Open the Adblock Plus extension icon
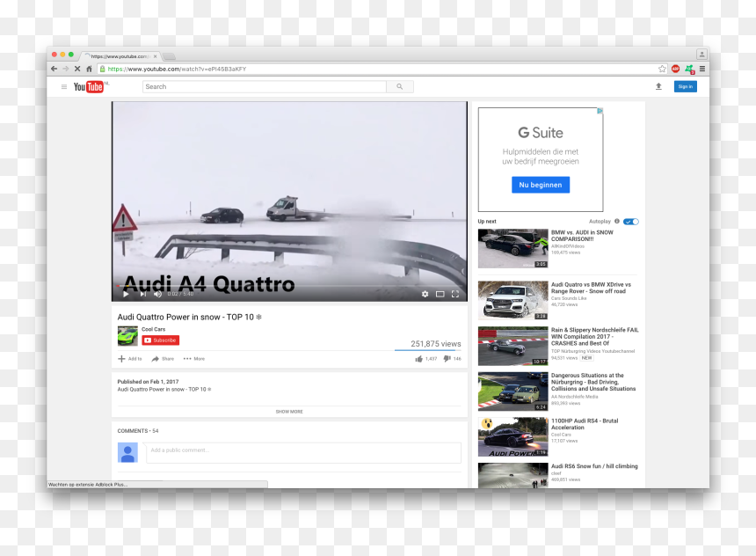Image resolution: width=756 pixels, height=556 pixels. point(675,69)
